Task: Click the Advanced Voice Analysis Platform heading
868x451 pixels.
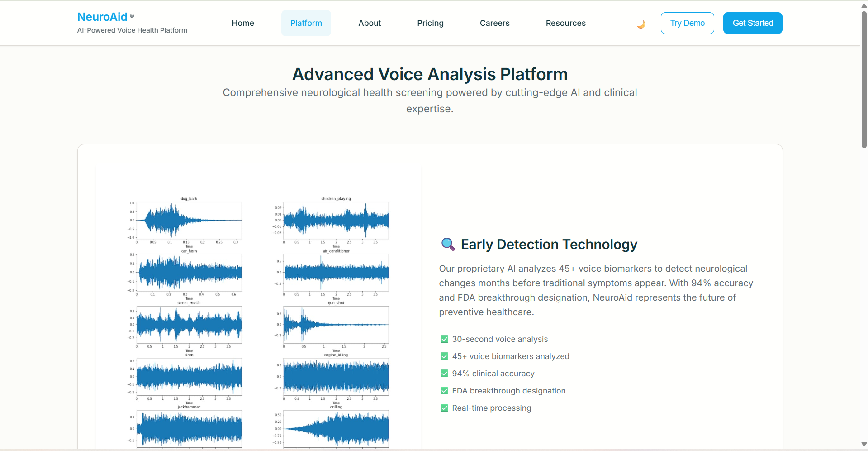Action: pos(430,74)
